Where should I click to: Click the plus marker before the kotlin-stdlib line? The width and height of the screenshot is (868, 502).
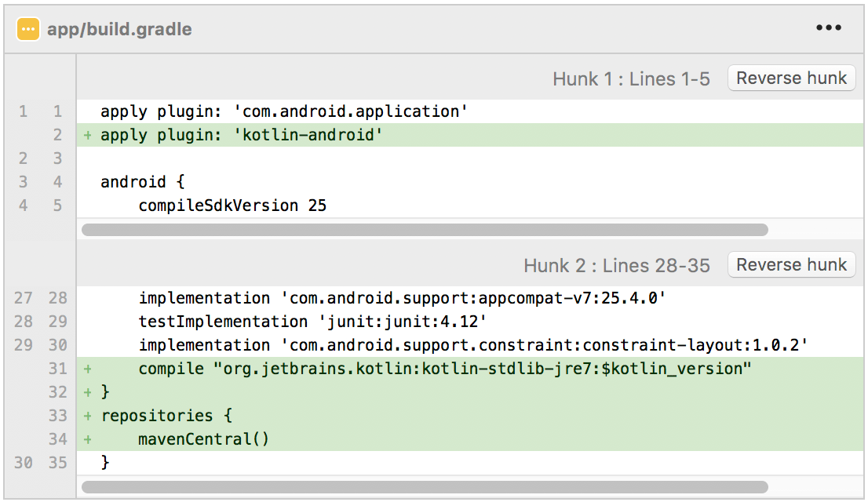click(88, 369)
